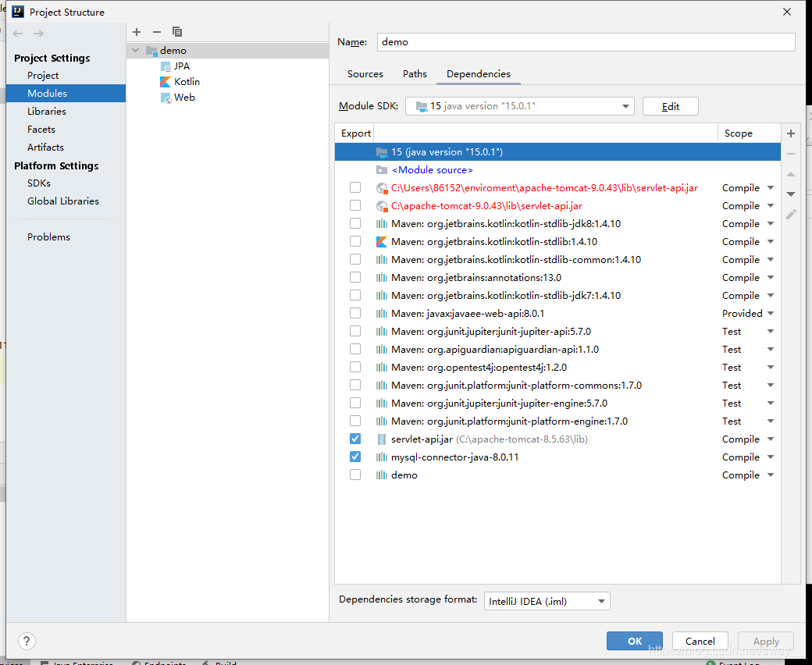Click the copy module icon
Viewport: 812px width, 665px height.
177,32
